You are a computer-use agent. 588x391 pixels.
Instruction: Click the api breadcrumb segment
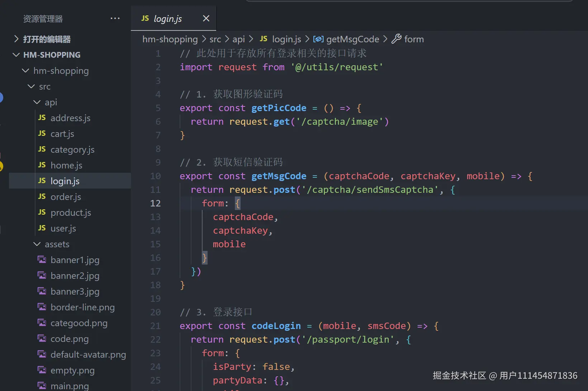[238, 39]
